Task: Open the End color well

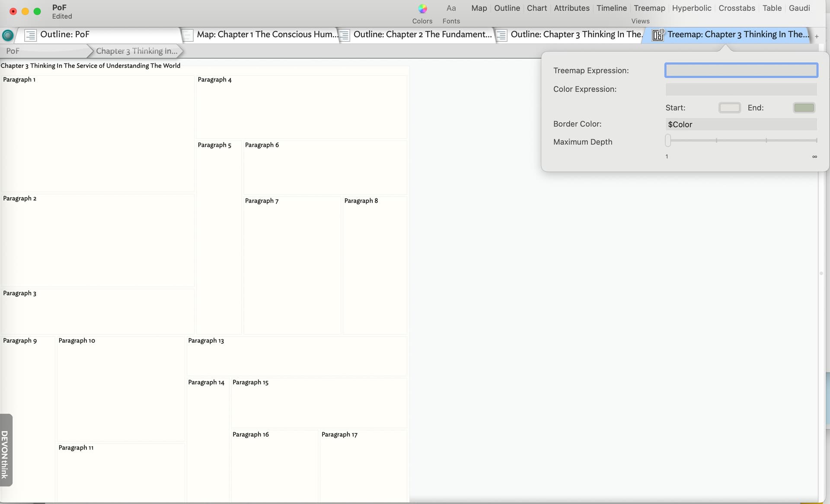Action: tap(804, 108)
